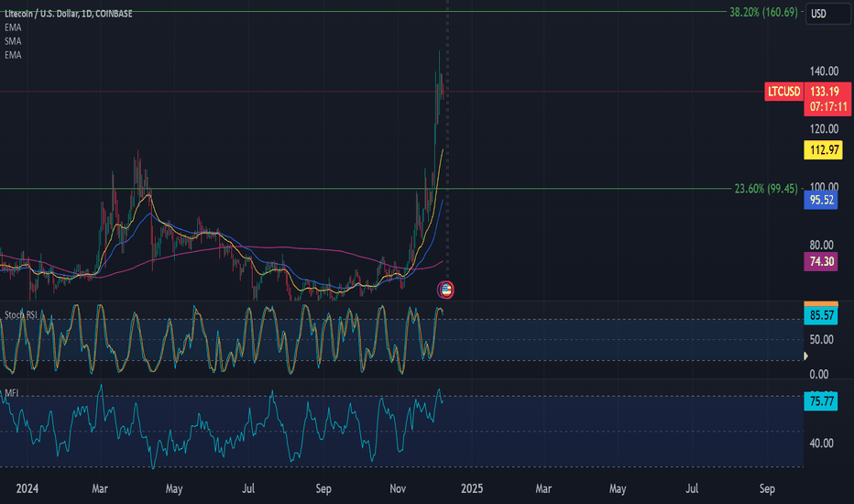Click the Litecoin / U.S. Dollar chart title
The image size is (854, 504).
68,14
